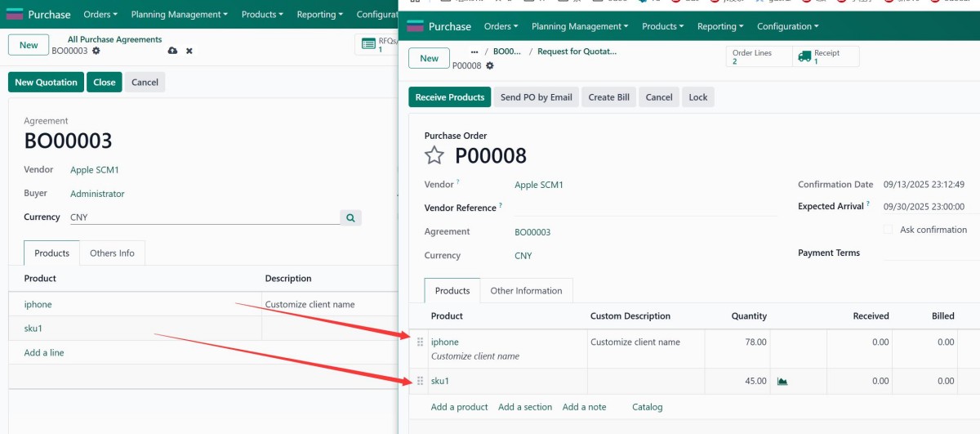
Task: Click the gear icon beside BO00003
Action: point(96,51)
